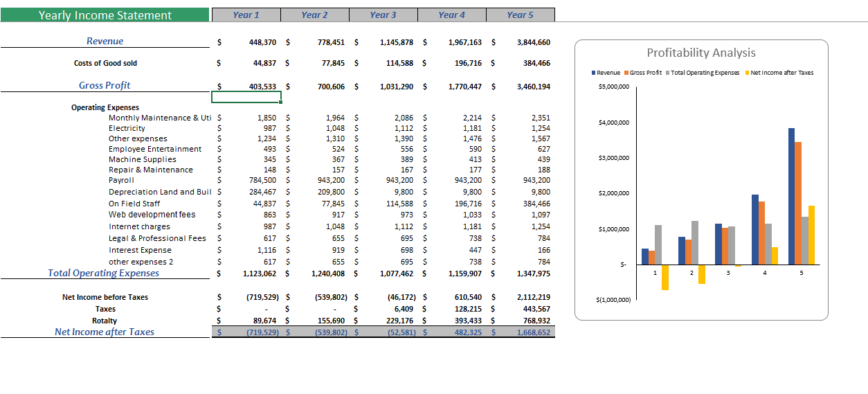Select the Operating Expenses heading

point(105,107)
